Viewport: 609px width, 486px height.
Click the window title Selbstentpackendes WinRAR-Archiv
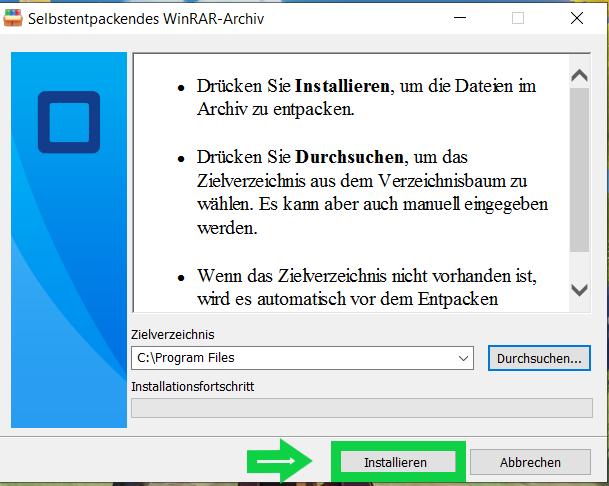146,19
